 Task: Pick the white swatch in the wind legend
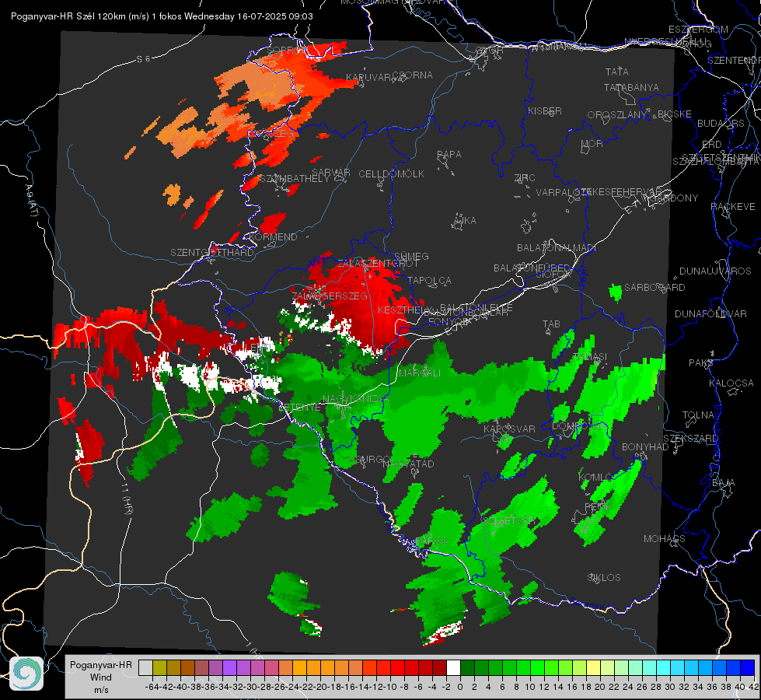click(453, 668)
